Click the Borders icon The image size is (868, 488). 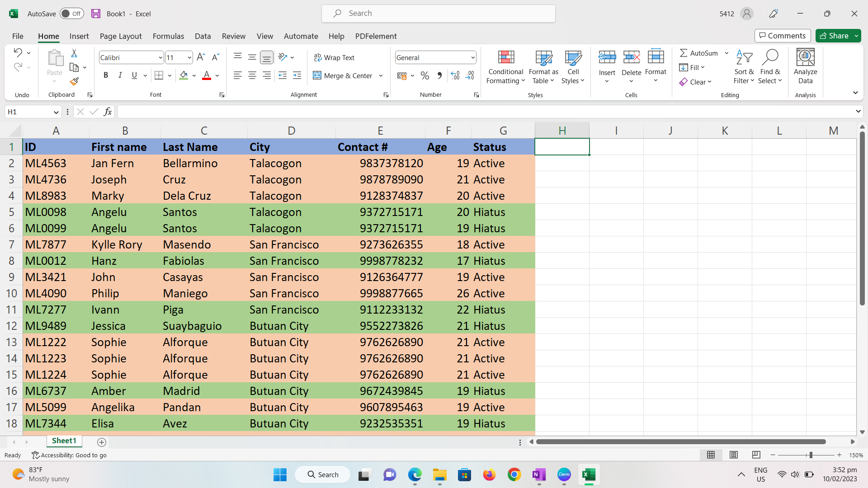coord(159,75)
